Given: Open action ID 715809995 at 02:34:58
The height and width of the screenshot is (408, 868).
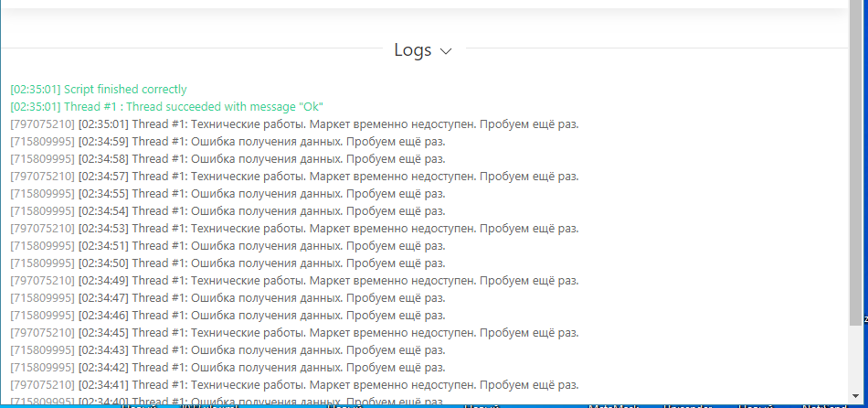Looking at the screenshot, I should (x=42, y=159).
